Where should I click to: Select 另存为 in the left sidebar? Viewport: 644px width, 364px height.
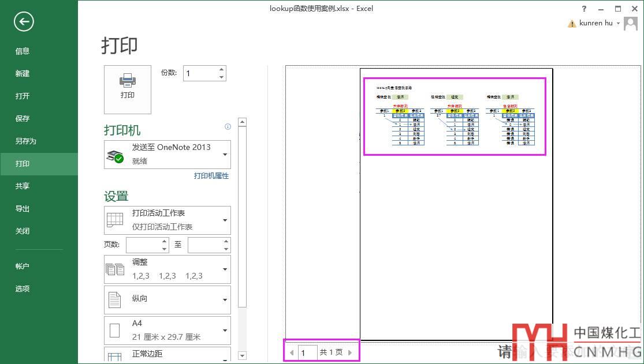click(x=26, y=141)
